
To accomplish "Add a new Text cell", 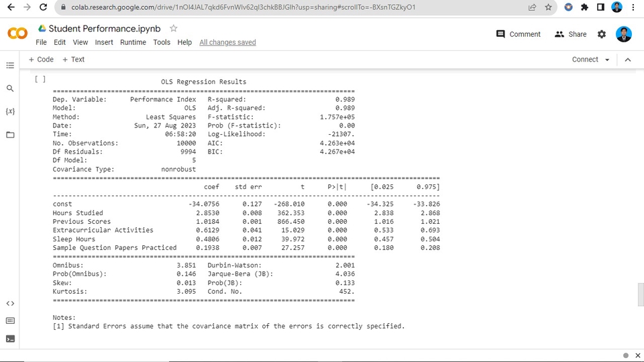I will click(x=74, y=60).
